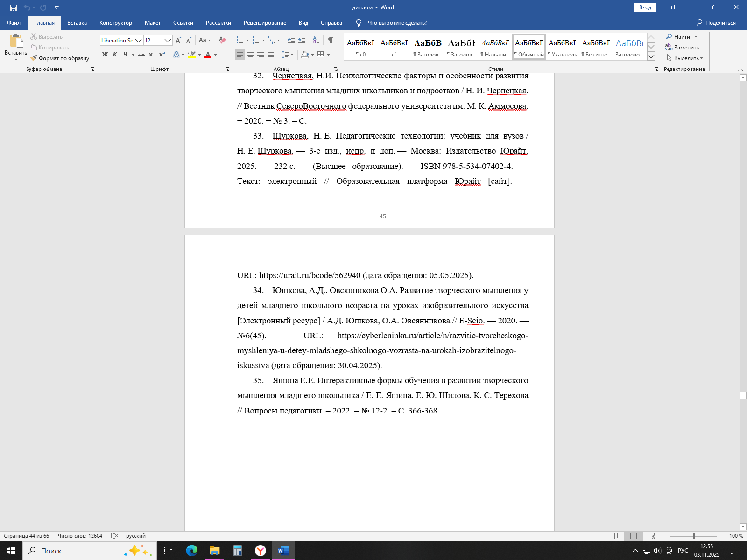
Task: Click the strikethrough abc icon
Action: (x=141, y=55)
